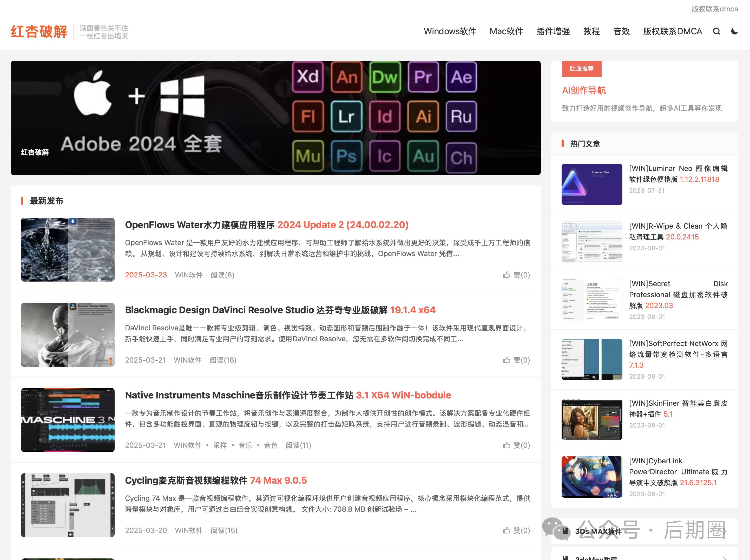
Task: Toggle dark mode moon icon
Action: pyautogui.click(x=734, y=31)
